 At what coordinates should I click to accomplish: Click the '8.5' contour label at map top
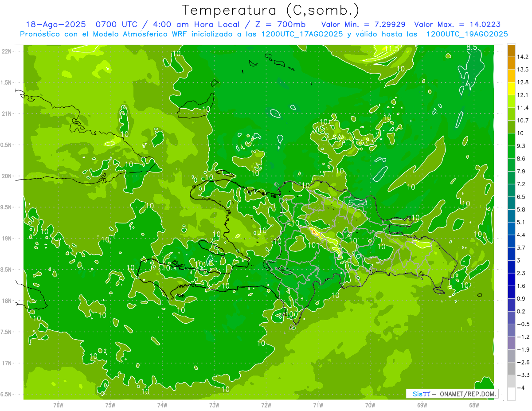pyautogui.click(x=472, y=47)
